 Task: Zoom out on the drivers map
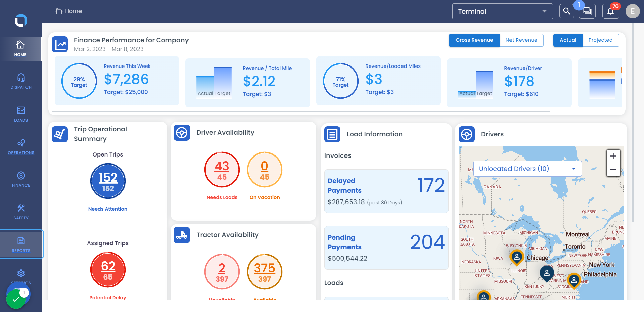(x=613, y=170)
